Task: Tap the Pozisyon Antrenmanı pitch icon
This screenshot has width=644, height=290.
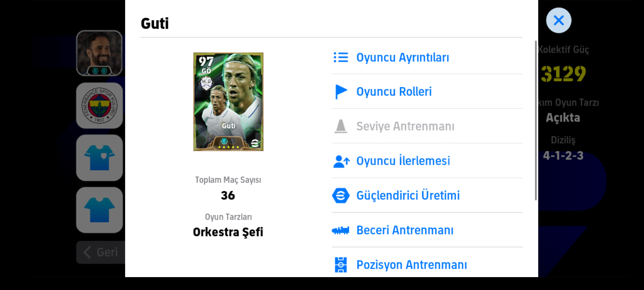Action: pyautogui.click(x=341, y=265)
